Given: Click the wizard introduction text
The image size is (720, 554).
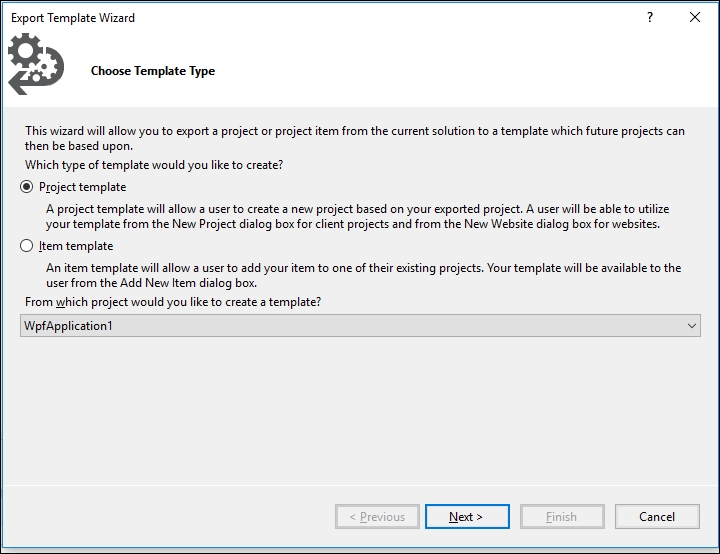Looking at the screenshot, I should [355, 138].
